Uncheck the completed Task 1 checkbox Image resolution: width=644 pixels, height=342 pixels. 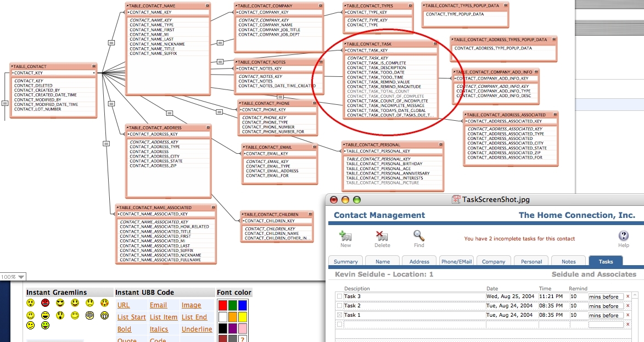click(339, 315)
